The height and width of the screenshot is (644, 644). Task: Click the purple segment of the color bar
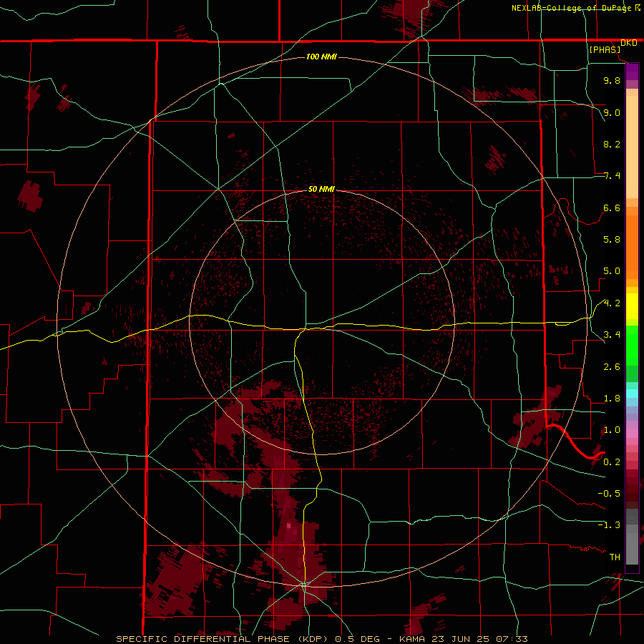tap(632, 72)
